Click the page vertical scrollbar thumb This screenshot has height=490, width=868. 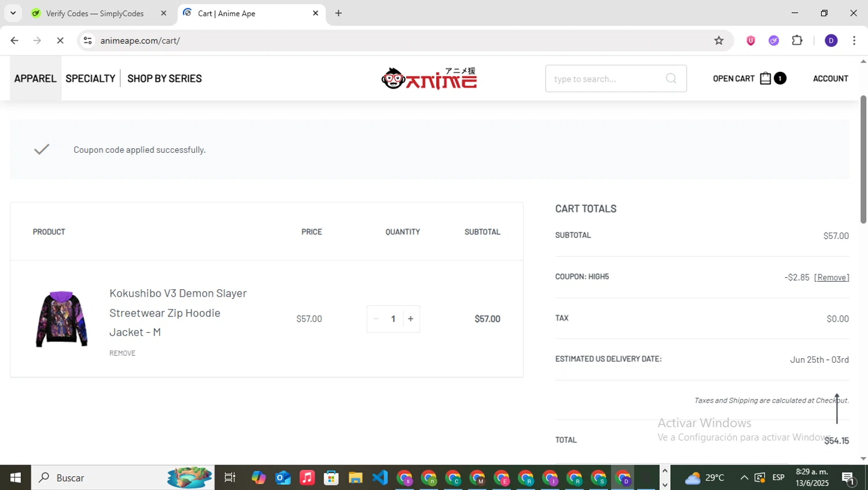pyautogui.click(x=863, y=160)
